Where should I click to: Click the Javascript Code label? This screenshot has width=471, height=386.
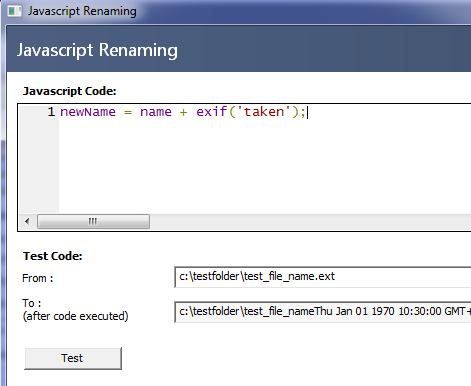tap(69, 91)
